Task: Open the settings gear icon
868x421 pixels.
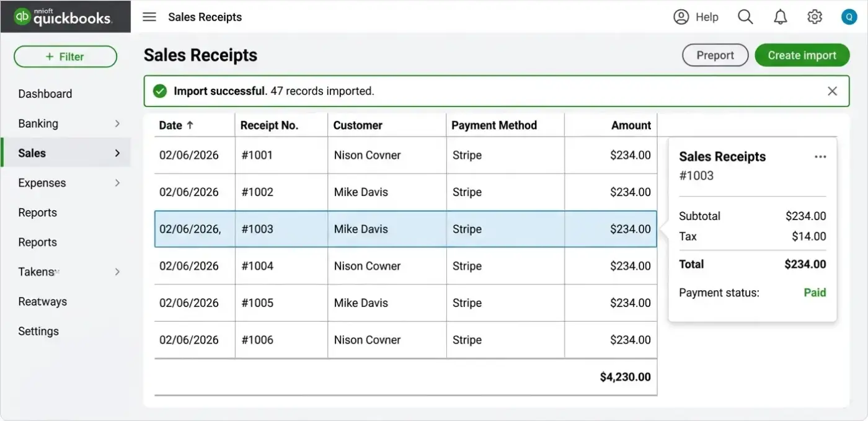Action: (x=815, y=17)
